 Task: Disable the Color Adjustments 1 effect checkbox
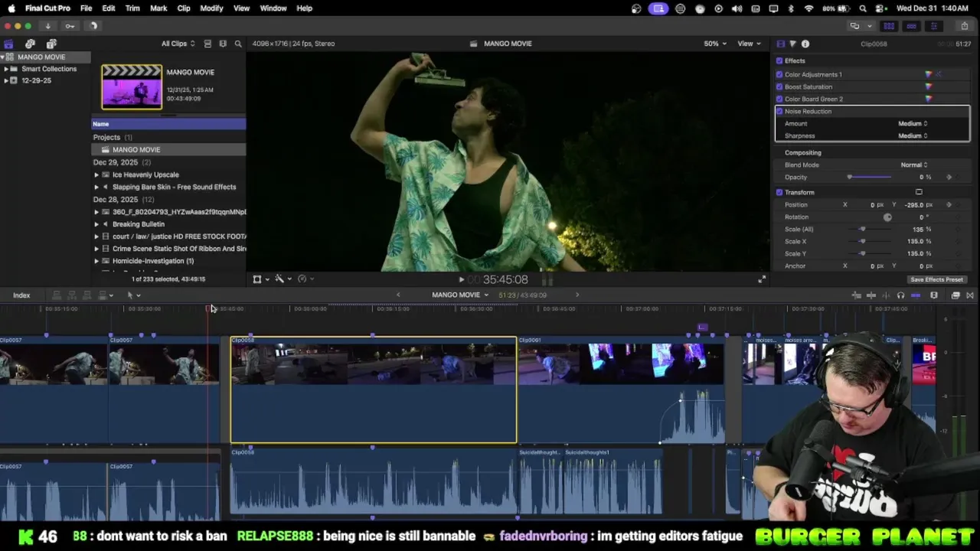(779, 74)
